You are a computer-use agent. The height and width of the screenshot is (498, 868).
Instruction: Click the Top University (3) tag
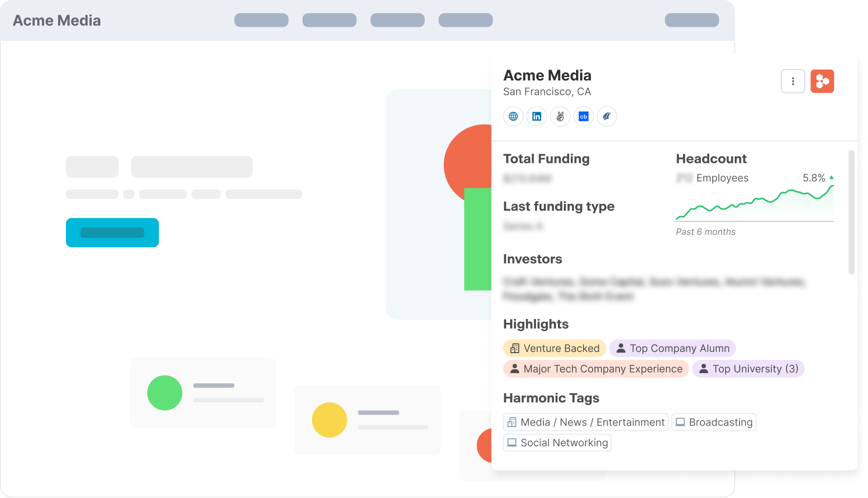748,369
